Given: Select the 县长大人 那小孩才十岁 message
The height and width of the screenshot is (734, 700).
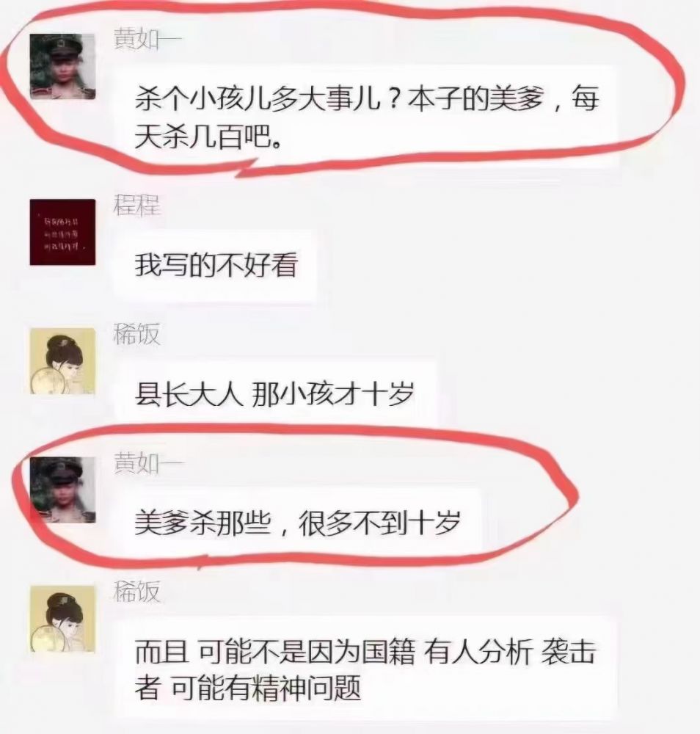Looking at the screenshot, I should pyautogui.click(x=276, y=394).
